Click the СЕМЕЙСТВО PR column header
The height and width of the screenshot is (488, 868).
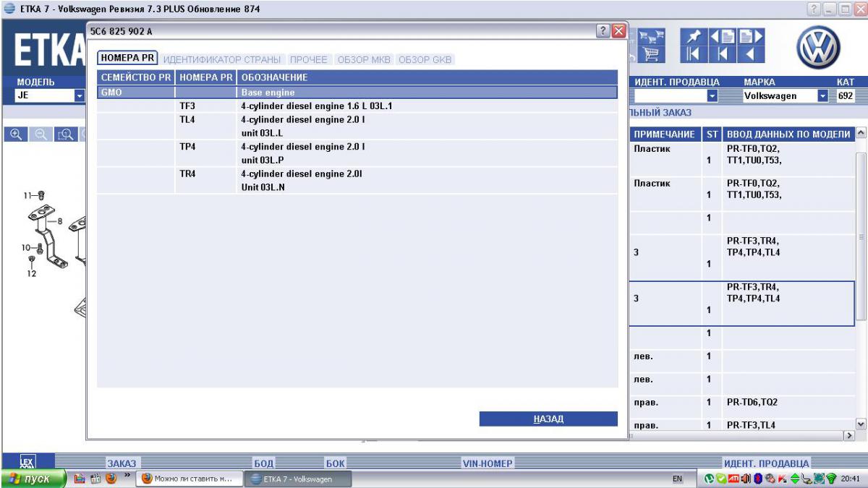[x=135, y=77]
